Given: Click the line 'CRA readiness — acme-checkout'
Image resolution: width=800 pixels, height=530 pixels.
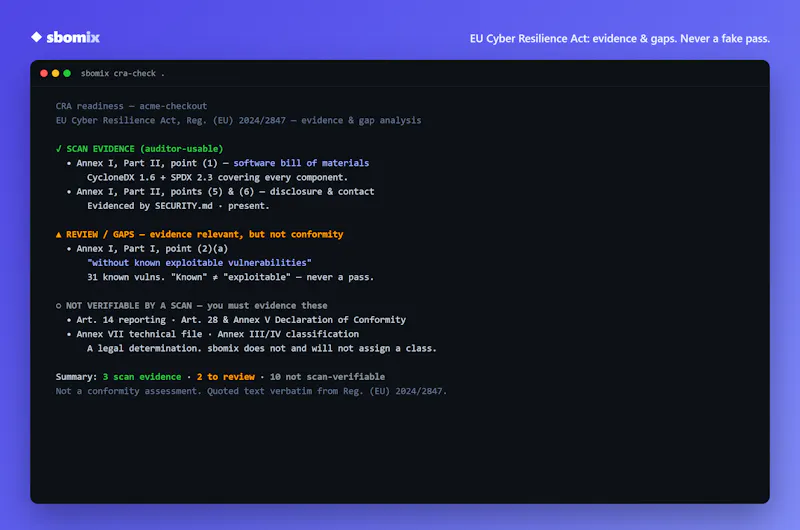Looking at the screenshot, I should [x=131, y=106].
